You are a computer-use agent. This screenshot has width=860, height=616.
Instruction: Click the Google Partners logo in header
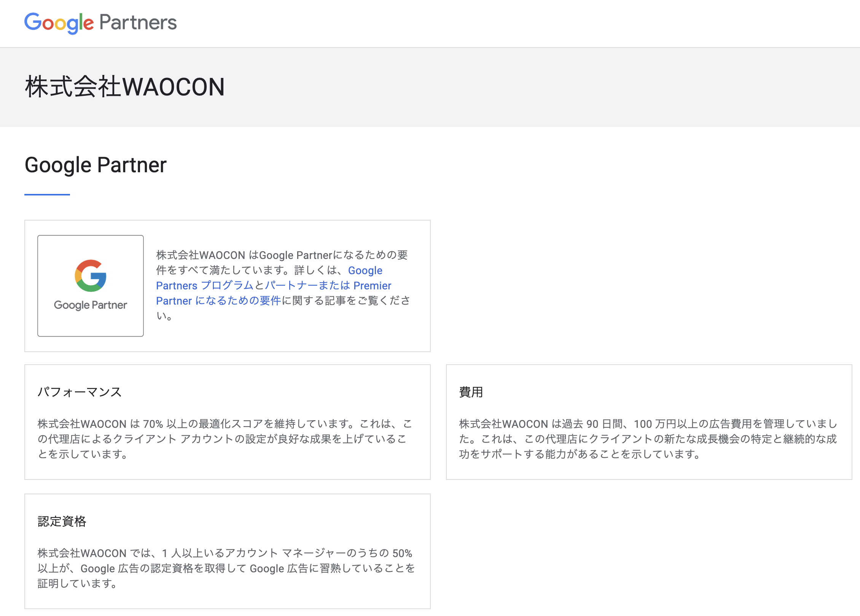coord(100,23)
